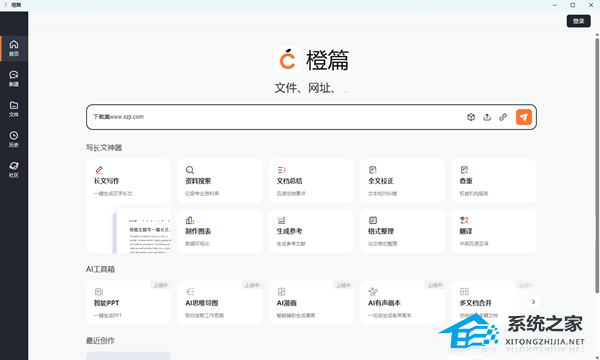
Task: Click the 写长文神器 section heading
Action: click(x=104, y=148)
